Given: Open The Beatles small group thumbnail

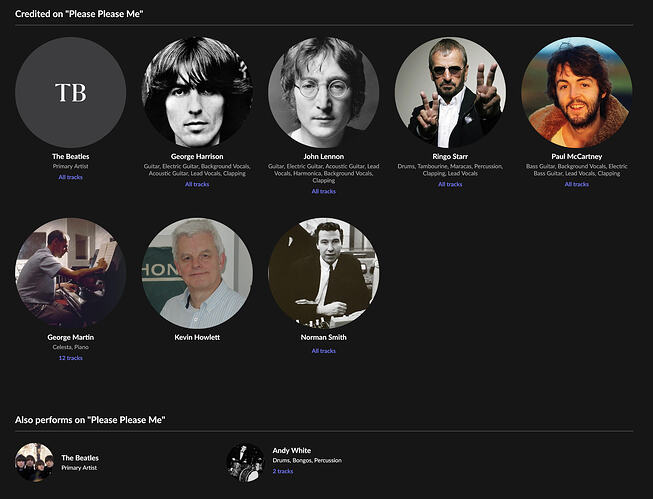Looking at the screenshot, I should (x=35, y=462).
